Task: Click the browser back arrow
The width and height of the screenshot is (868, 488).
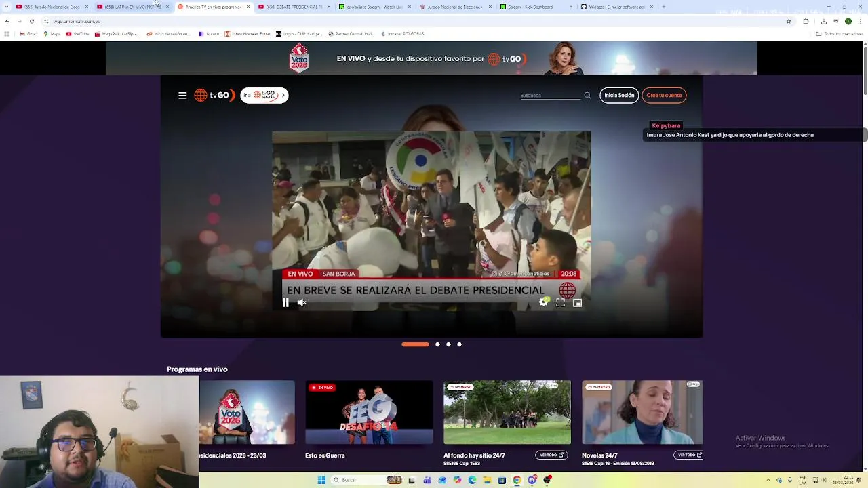Action: pyautogui.click(x=7, y=21)
